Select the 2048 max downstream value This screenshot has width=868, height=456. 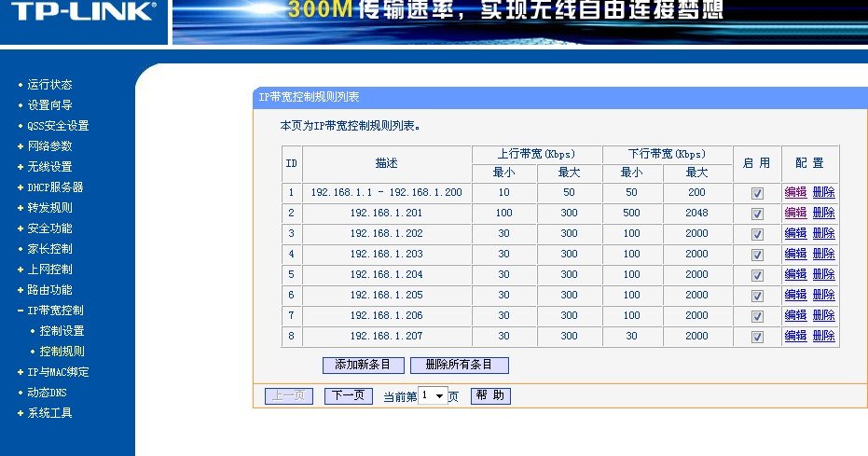(697, 213)
